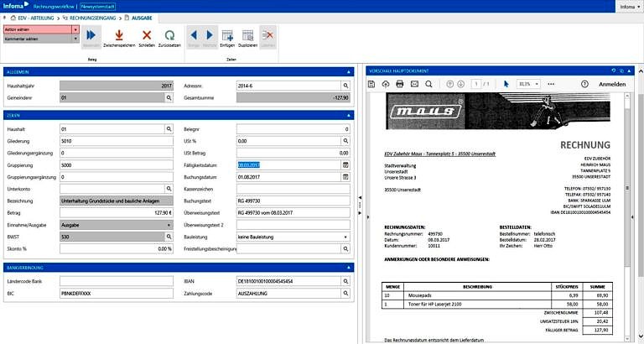Open the preview zoom percentage dropdown
This screenshot has height=344, width=644.
(x=537, y=84)
